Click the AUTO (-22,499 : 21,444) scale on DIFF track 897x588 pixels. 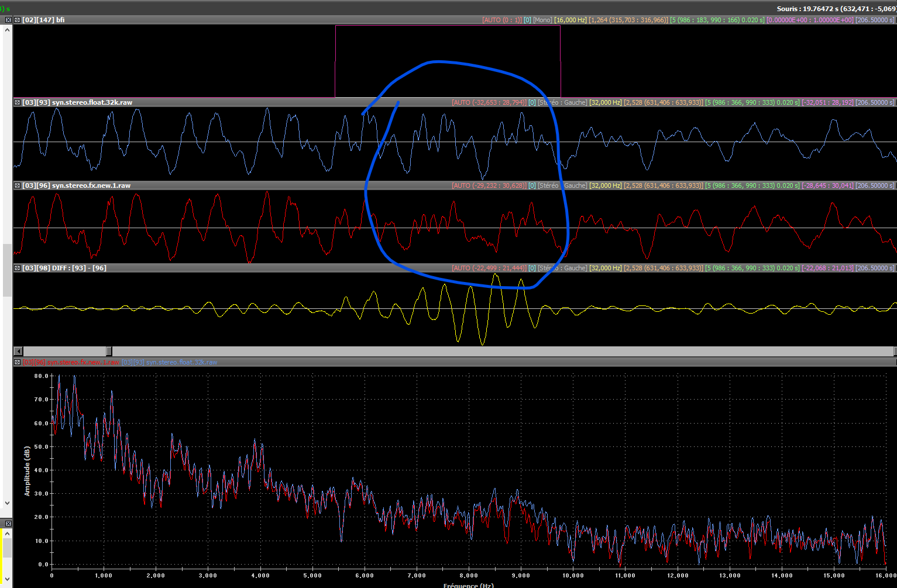click(489, 268)
